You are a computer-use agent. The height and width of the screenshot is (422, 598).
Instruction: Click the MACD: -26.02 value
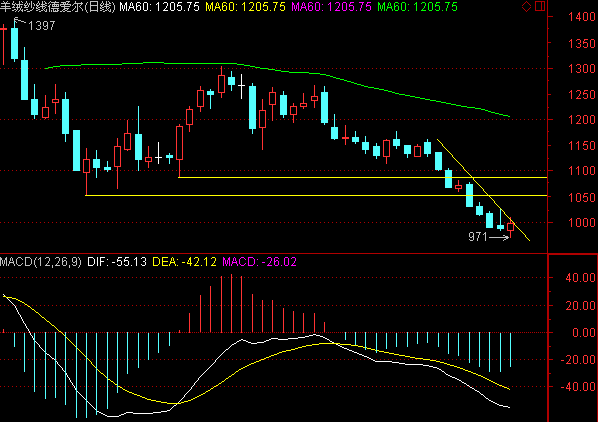tap(259, 262)
